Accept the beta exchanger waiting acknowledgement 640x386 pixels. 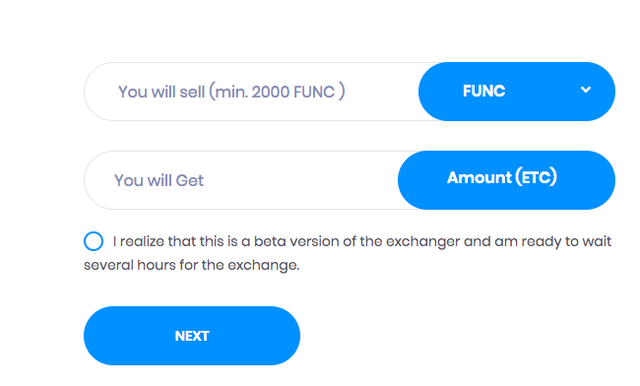[93, 241]
